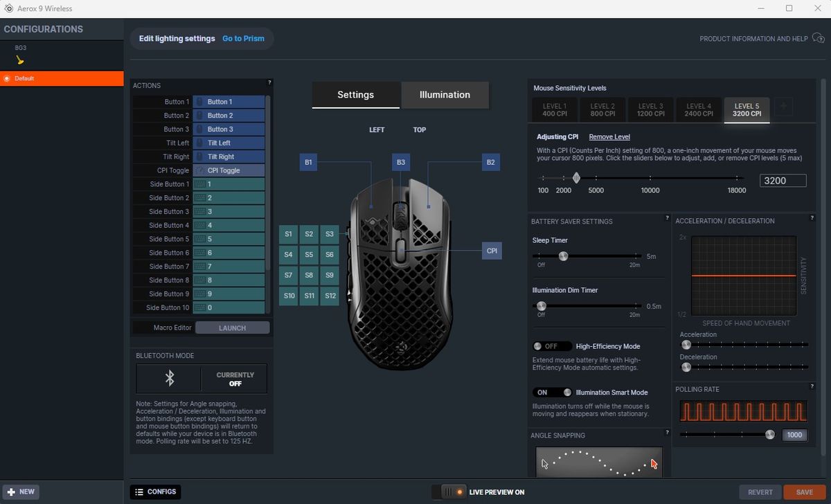This screenshot has width=831, height=504.
Task: Select the Level 3 1200 CPI tab
Action: 650,109
